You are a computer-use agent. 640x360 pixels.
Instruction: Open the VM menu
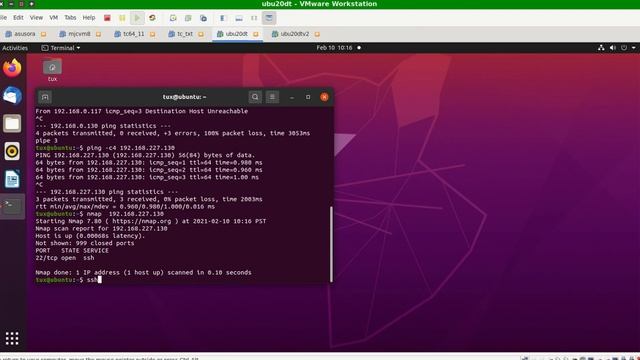point(53,18)
